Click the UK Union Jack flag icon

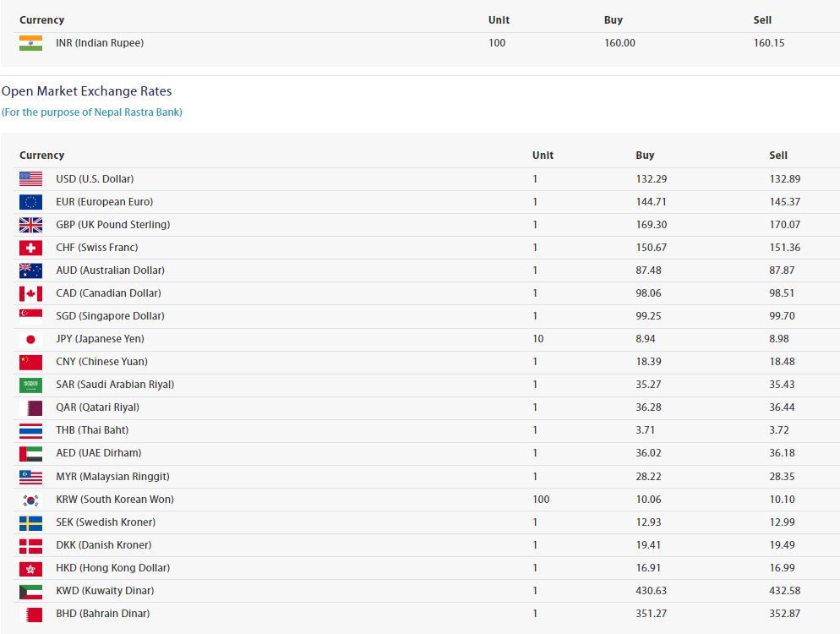pyautogui.click(x=30, y=225)
